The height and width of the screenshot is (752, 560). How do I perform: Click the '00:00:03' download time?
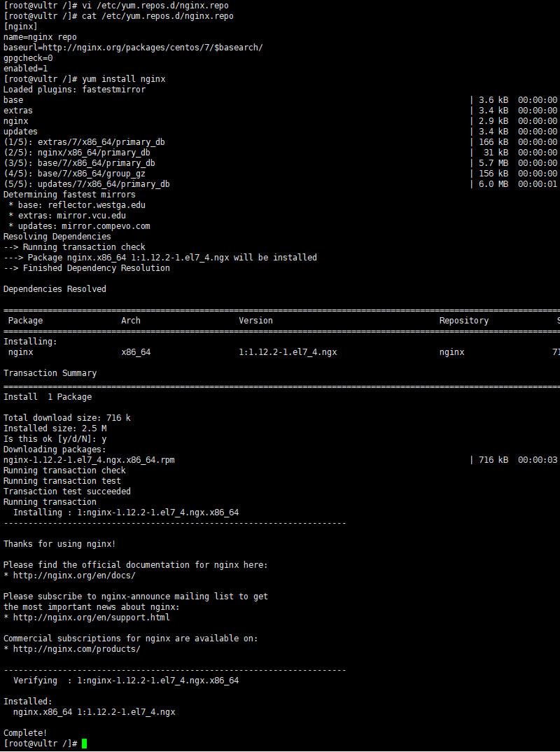coord(538,461)
